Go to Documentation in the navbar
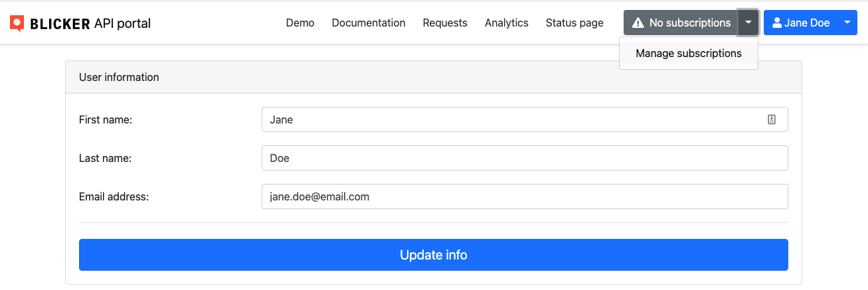Image resolution: width=868 pixels, height=290 pixels. pyautogui.click(x=369, y=23)
